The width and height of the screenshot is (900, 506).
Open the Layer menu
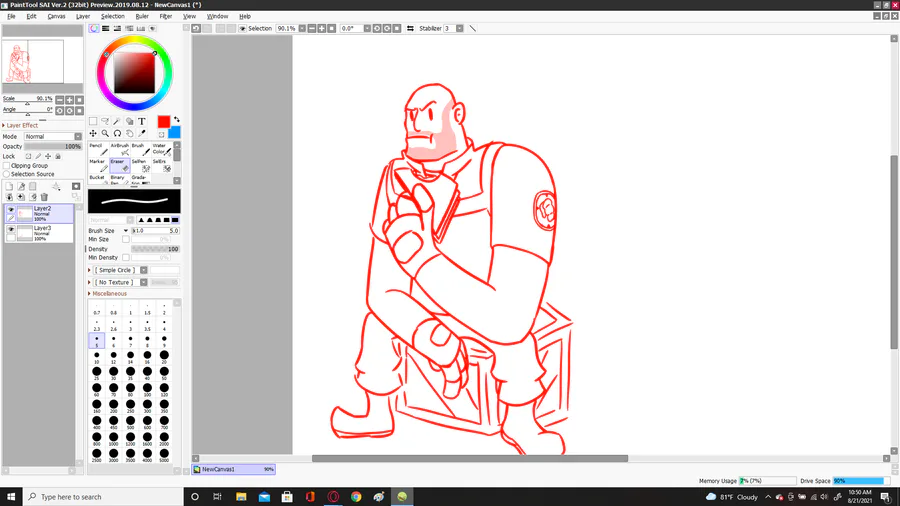83,16
